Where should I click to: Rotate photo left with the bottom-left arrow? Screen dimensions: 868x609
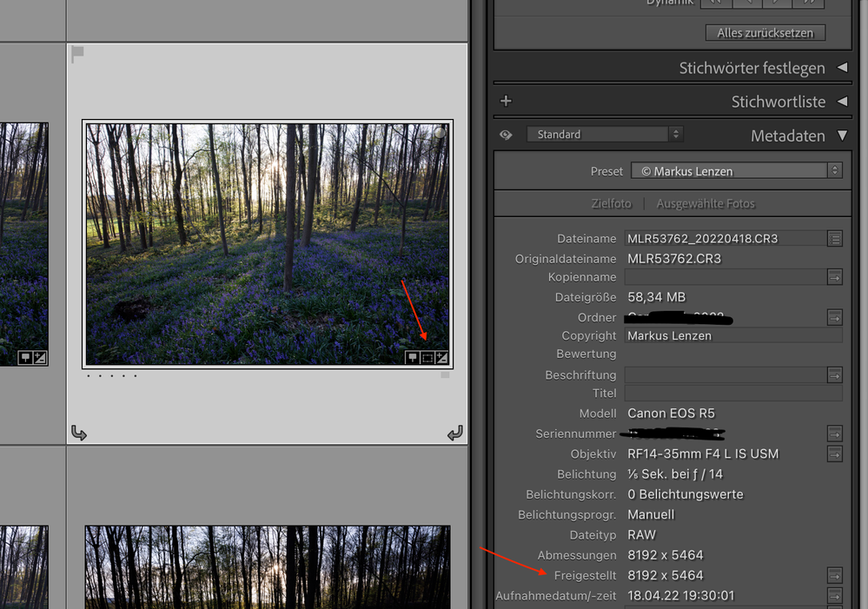click(78, 433)
